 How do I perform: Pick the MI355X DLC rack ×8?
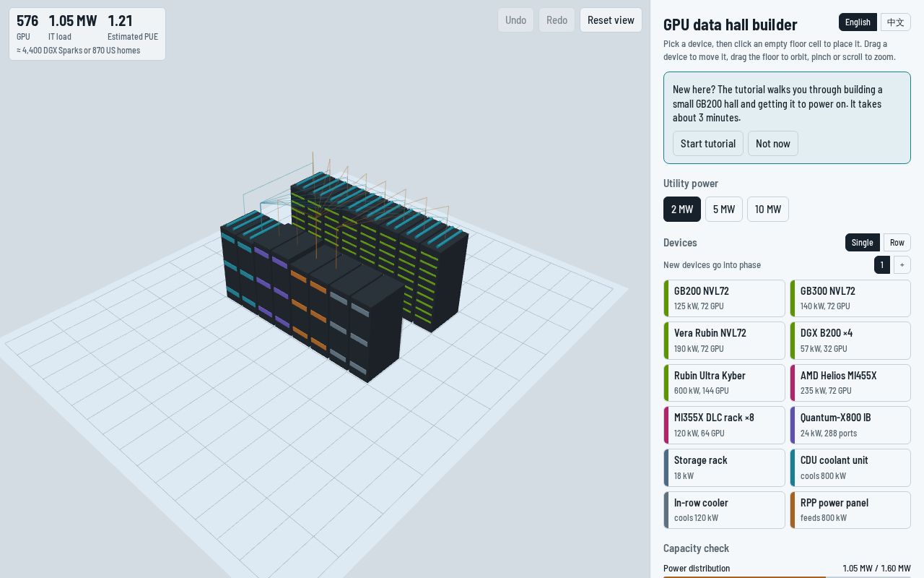click(x=724, y=425)
